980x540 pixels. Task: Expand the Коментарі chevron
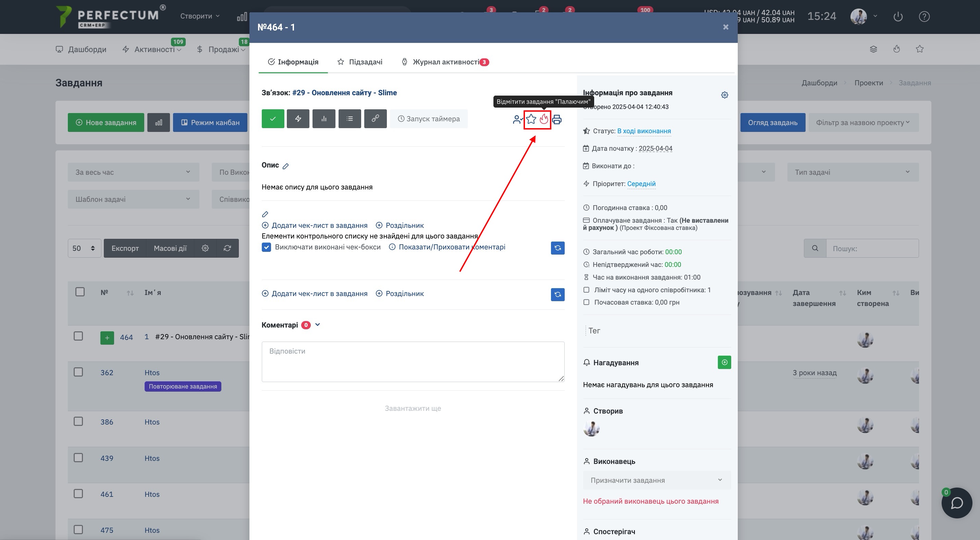tap(318, 325)
